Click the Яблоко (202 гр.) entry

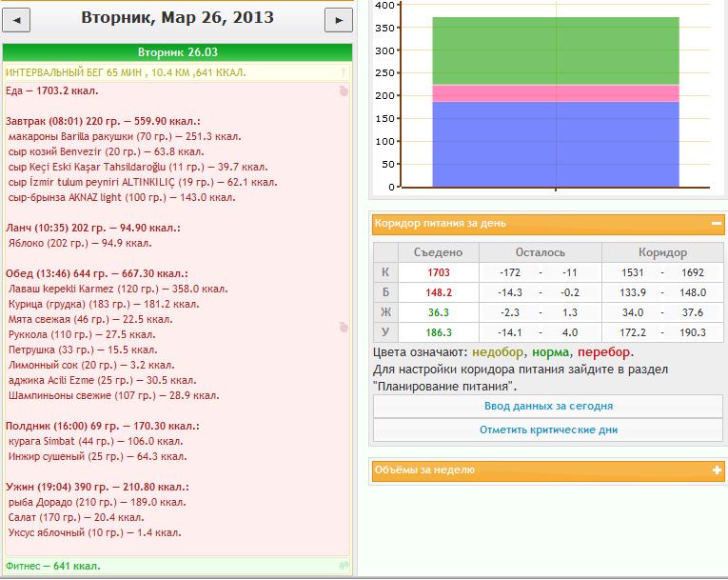pos(80,243)
